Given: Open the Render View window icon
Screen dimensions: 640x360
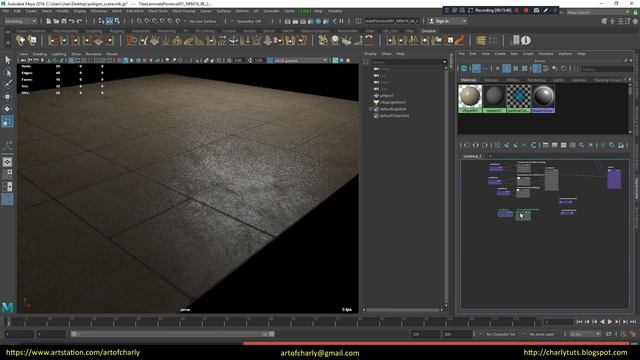Looking at the screenshot, I should point(287,21).
